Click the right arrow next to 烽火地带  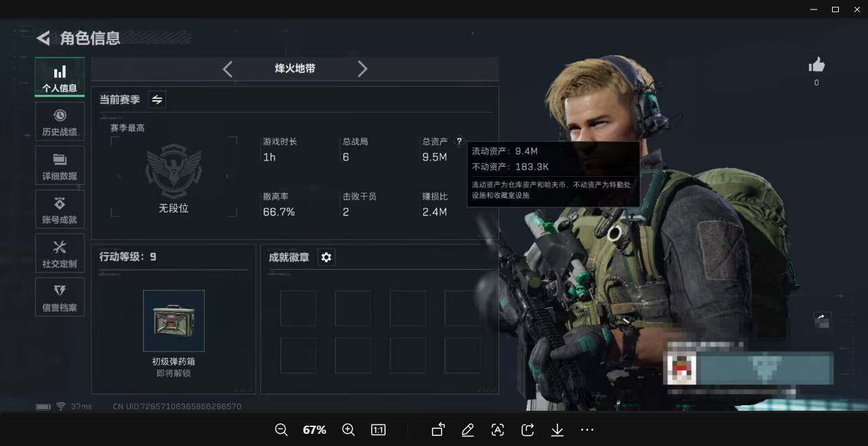363,68
